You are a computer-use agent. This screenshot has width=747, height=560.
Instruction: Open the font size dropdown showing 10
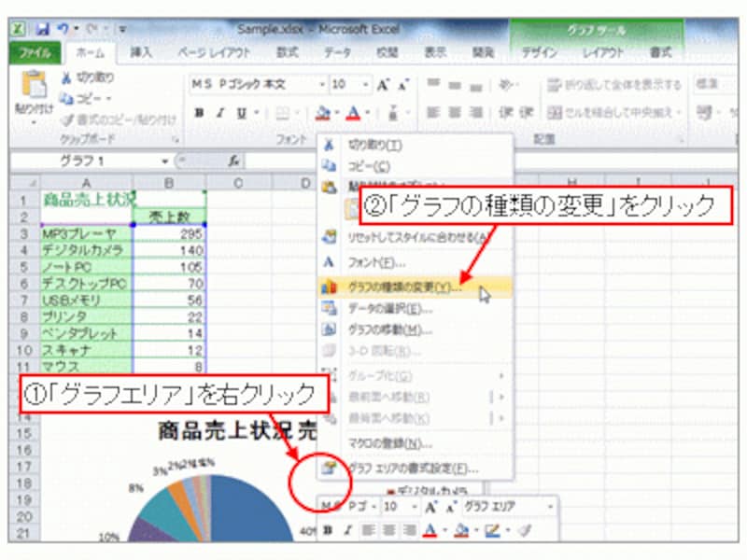[365, 85]
